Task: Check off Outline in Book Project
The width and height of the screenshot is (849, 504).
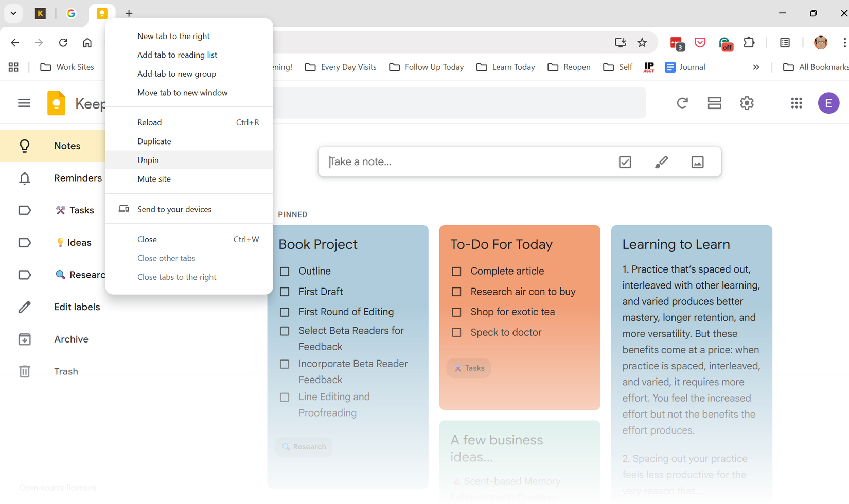Action: (x=285, y=271)
